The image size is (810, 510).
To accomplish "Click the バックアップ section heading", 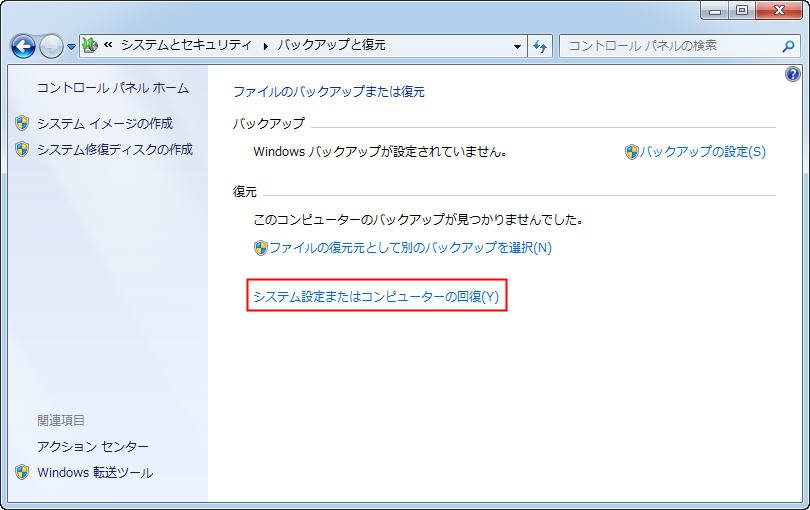I will (x=269, y=123).
